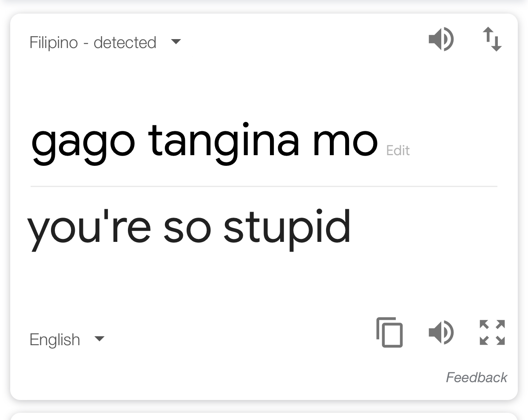Click the word "mo" before Edit

345,142
